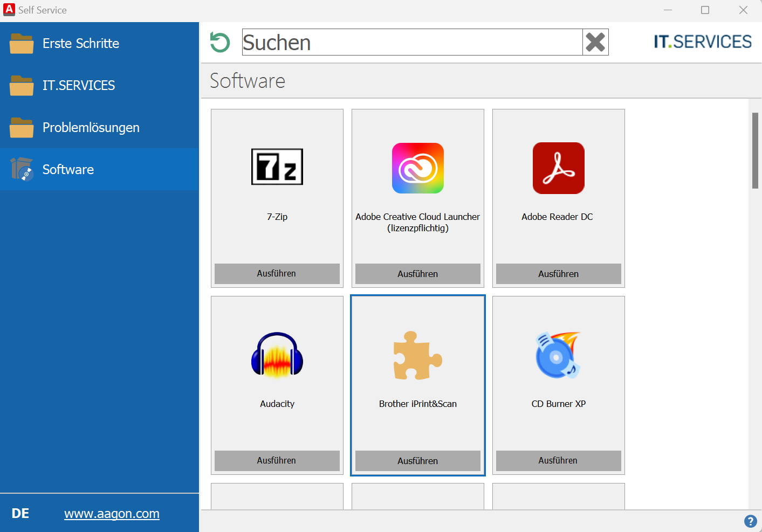Viewport: 762px width, 532px height.
Task: Open the www.aagon.com link
Action: (x=112, y=514)
